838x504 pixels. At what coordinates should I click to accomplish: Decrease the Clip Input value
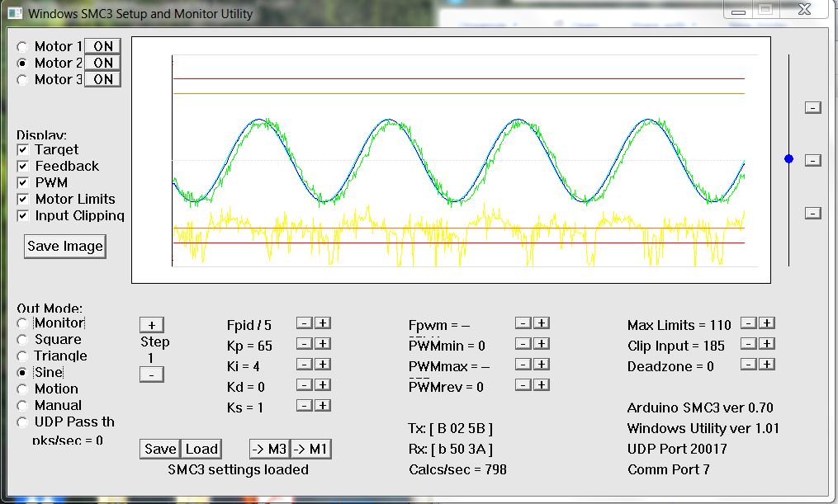[748, 344]
